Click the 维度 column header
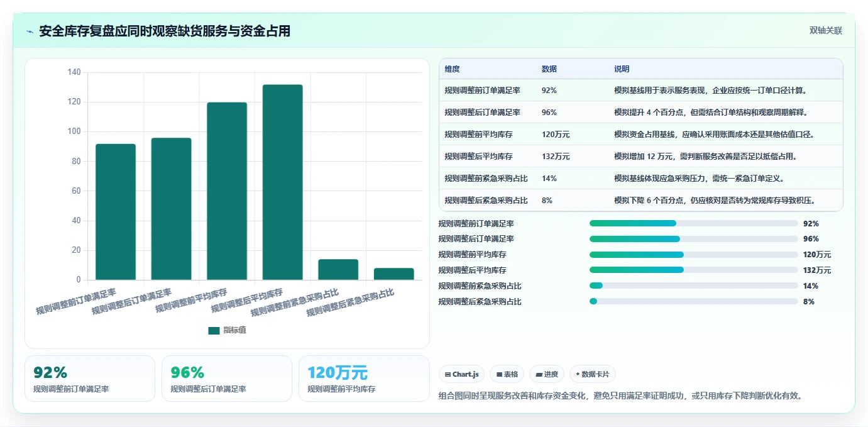Viewport: 868px width, 427px height. [x=452, y=69]
